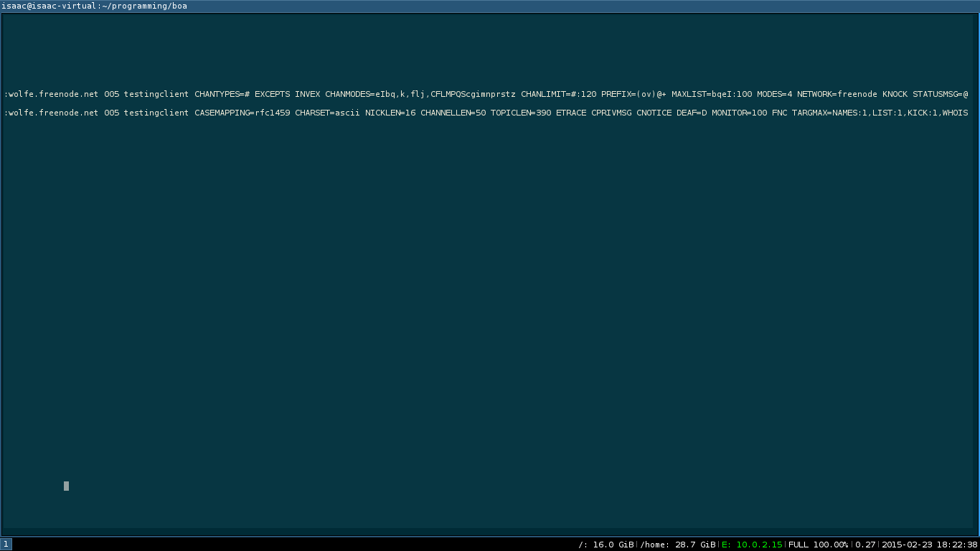Click the INVEX token
Image resolution: width=980 pixels, height=551 pixels.
click(x=307, y=94)
